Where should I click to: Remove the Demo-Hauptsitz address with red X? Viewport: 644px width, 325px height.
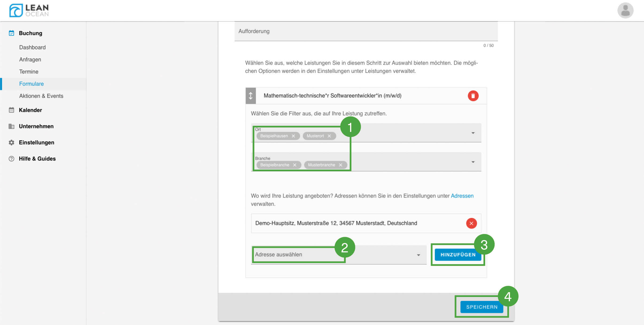[x=471, y=223]
